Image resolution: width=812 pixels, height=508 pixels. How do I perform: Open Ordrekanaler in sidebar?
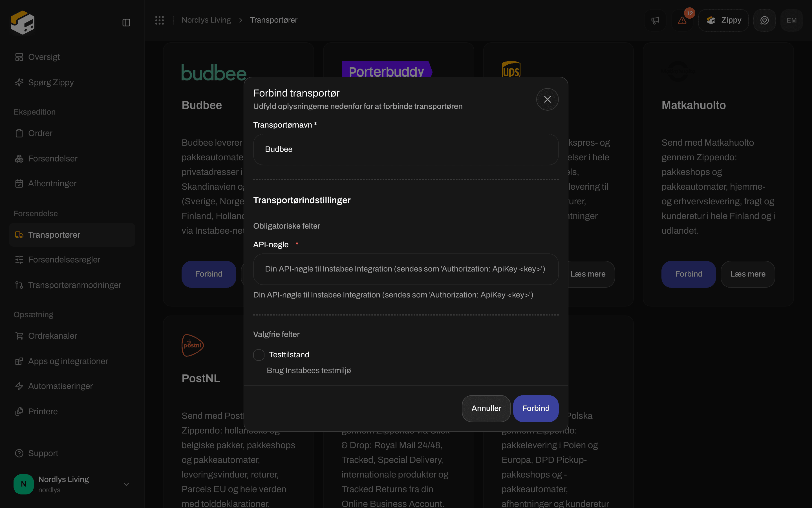tap(72, 336)
